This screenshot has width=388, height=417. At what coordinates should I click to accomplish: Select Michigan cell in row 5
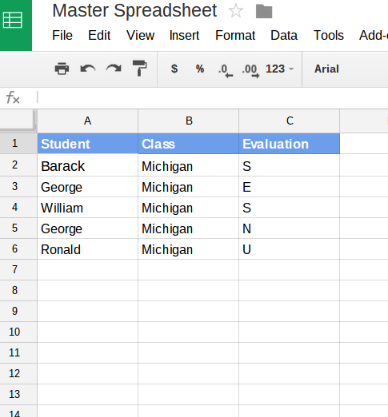[x=188, y=228]
